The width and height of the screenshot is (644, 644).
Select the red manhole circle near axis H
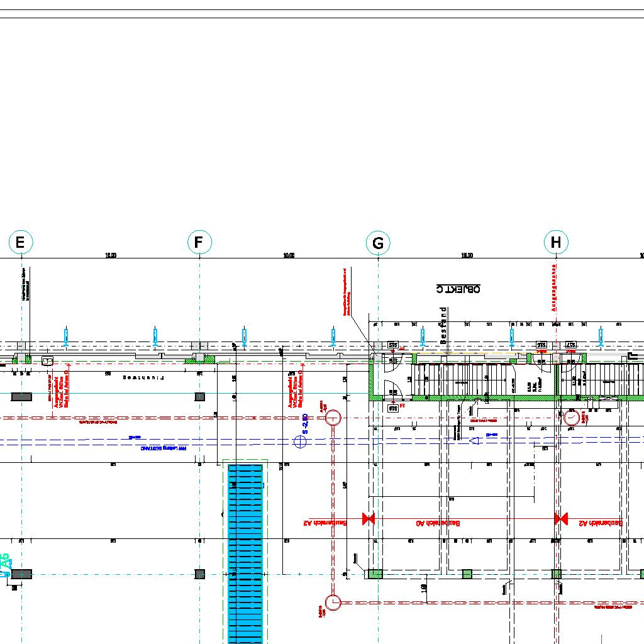(x=572, y=418)
